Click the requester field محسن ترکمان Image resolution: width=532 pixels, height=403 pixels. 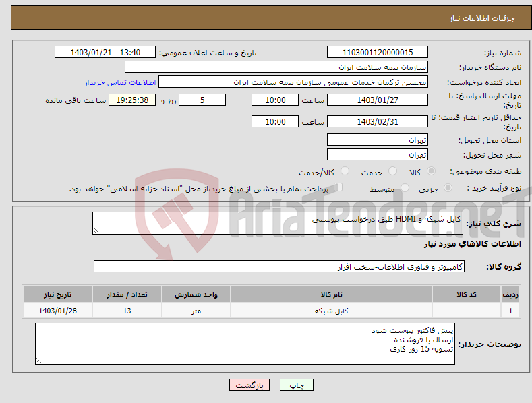(x=293, y=82)
